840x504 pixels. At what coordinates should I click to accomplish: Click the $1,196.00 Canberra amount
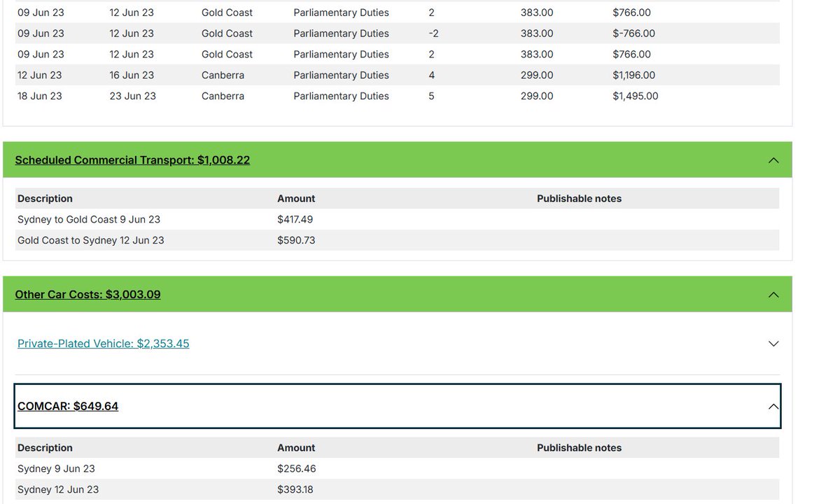point(633,75)
